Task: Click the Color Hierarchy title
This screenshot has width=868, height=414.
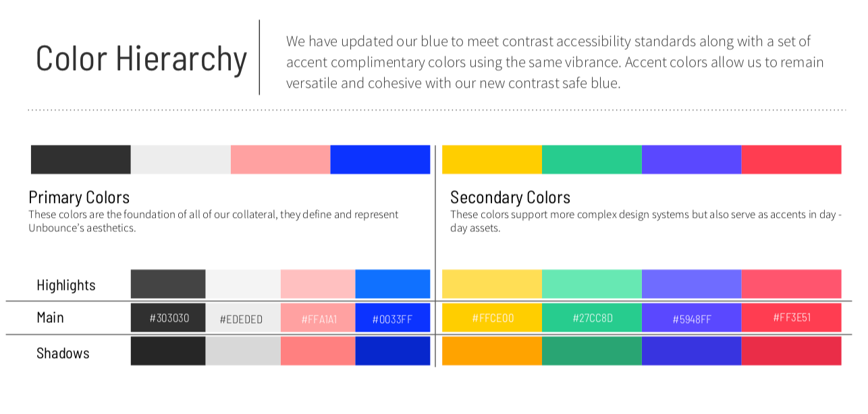Action: point(142,58)
